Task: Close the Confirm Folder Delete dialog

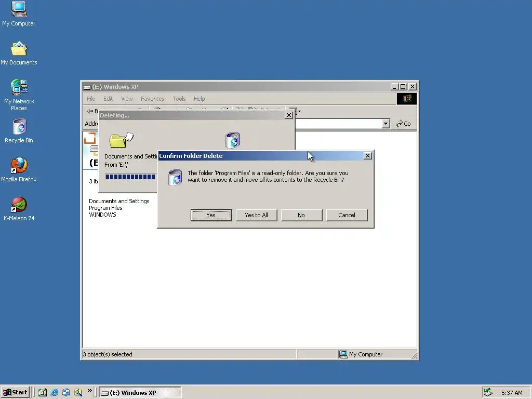Action: [x=367, y=156]
